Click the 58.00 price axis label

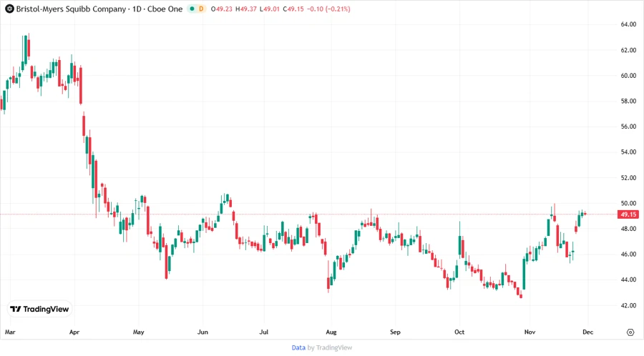(628, 101)
